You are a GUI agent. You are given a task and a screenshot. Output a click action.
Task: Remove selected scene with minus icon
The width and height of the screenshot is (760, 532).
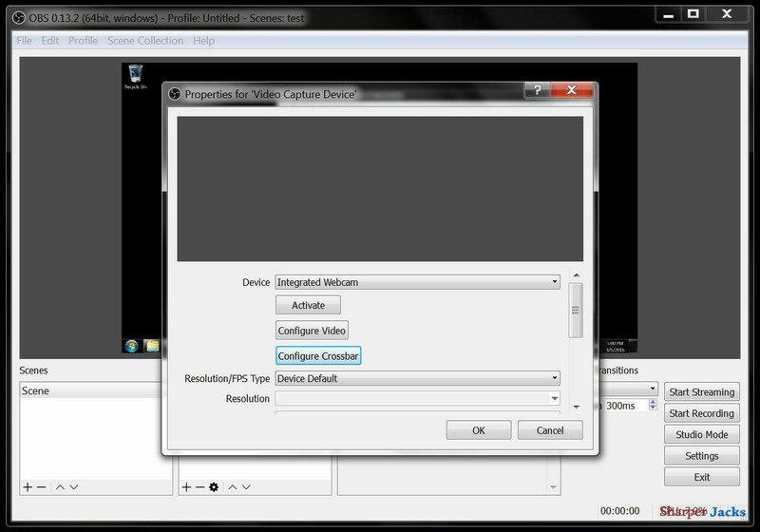coord(41,487)
